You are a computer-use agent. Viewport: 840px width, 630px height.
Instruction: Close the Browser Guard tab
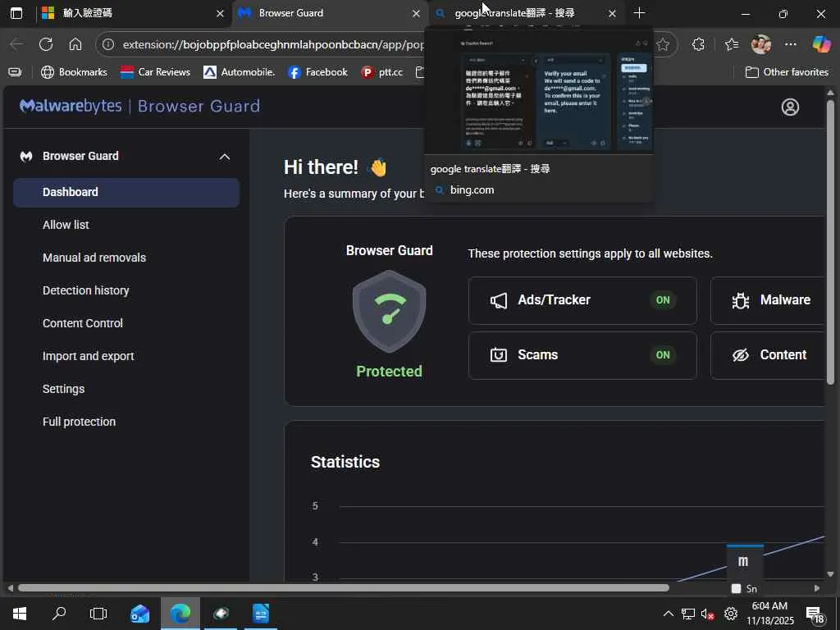(416, 14)
